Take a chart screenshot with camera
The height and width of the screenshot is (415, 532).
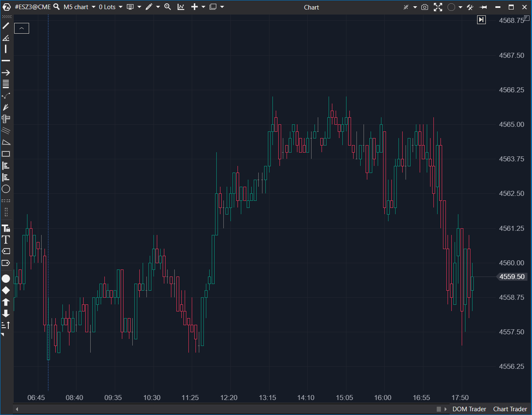click(x=425, y=7)
